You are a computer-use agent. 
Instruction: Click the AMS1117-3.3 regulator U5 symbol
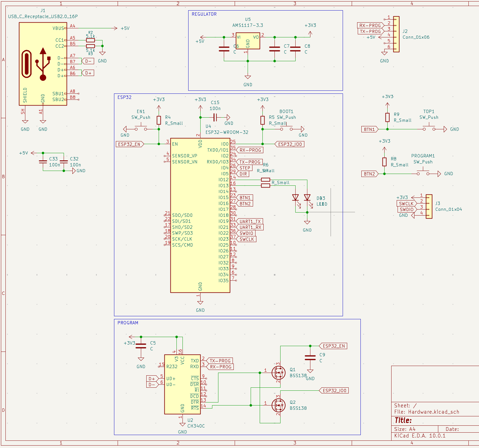[x=248, y=41]
